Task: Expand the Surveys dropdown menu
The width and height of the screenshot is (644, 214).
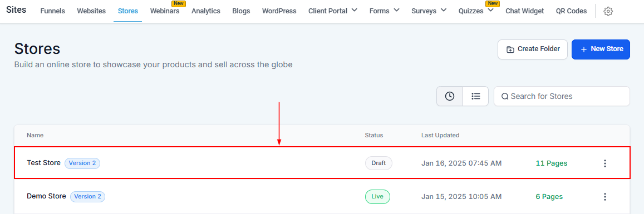Action: [444, 10]
